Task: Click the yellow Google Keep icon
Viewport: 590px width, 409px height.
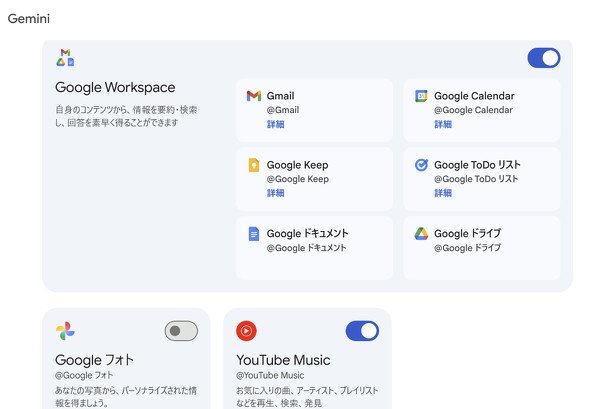Action: coord(254,165)
